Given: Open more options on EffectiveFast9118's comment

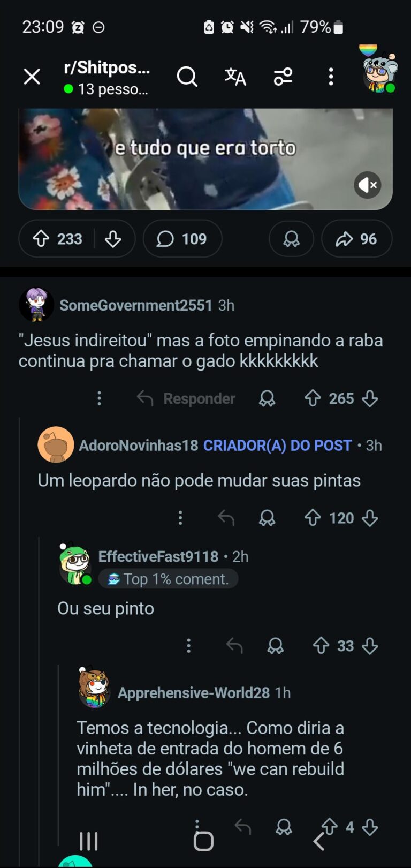Looking at the screenshot, I should point(188,646).
